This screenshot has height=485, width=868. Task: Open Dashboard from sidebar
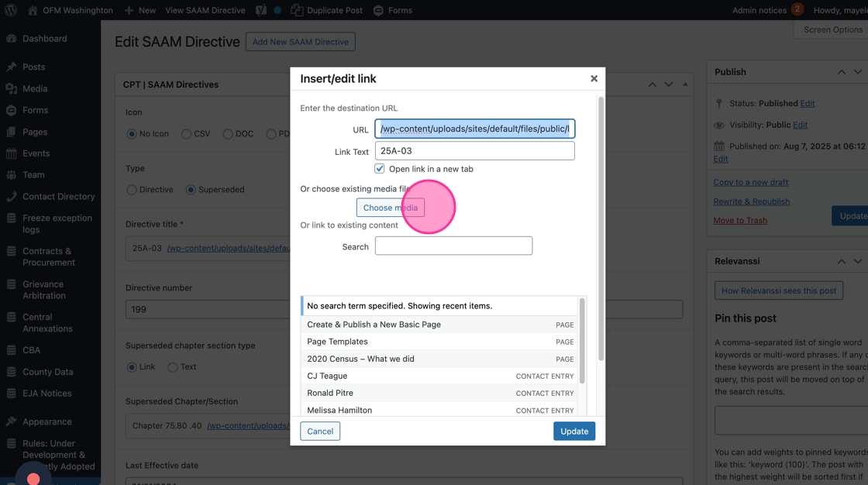44,39
